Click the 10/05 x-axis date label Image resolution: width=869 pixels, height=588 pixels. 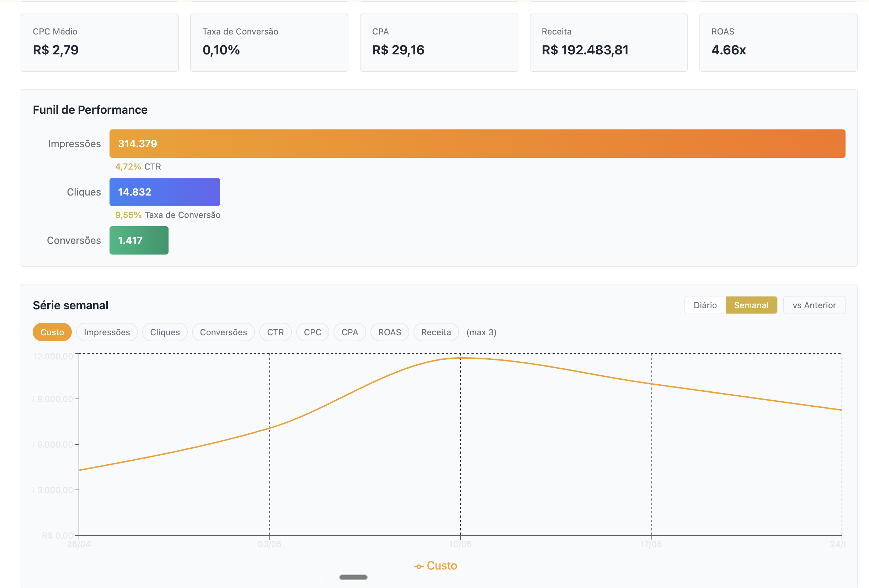(x=460, y=544)
